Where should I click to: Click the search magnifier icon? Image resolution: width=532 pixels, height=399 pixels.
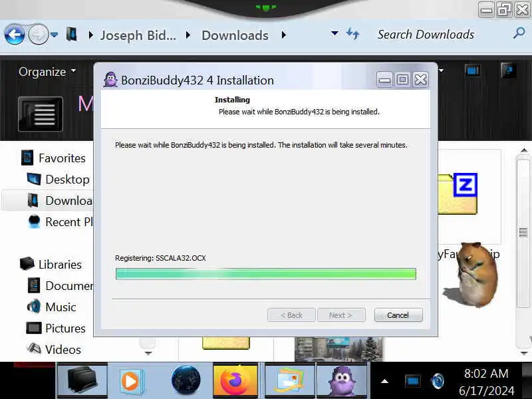tap(519, 33)
